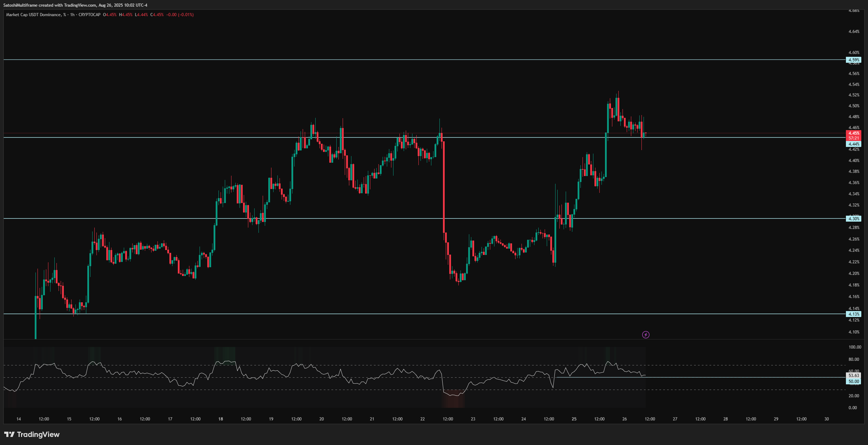
Task: Click date 20 on the time axis
Action: [x=322, y=419]
